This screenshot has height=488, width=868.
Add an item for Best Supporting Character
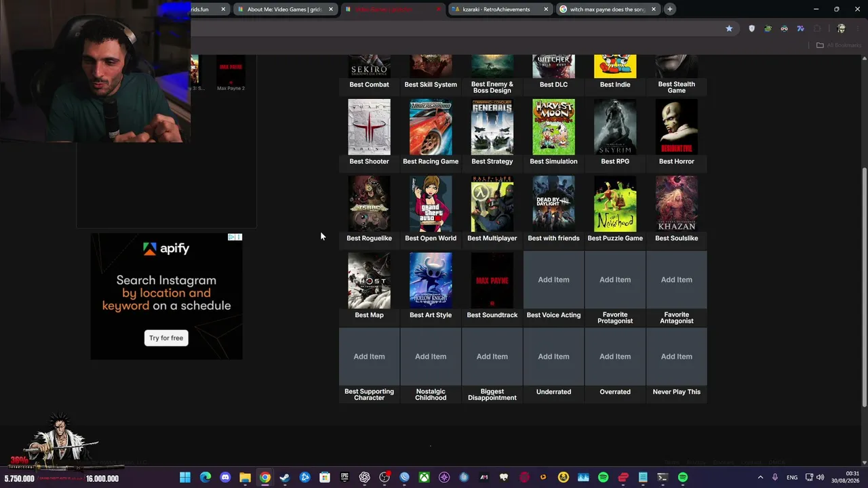pyautogui.click(x=369, y=357)
